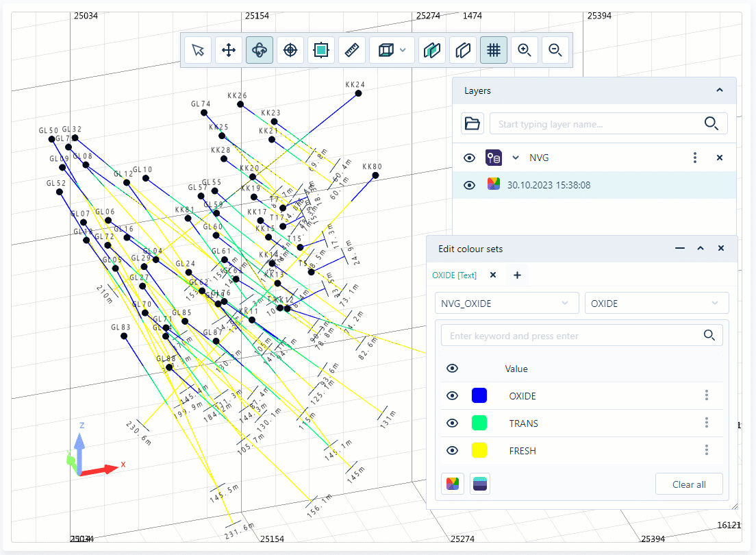The image size is (756, 555).
Task: Open the NVG layer options menu
Action: click(x=695, y=158)
